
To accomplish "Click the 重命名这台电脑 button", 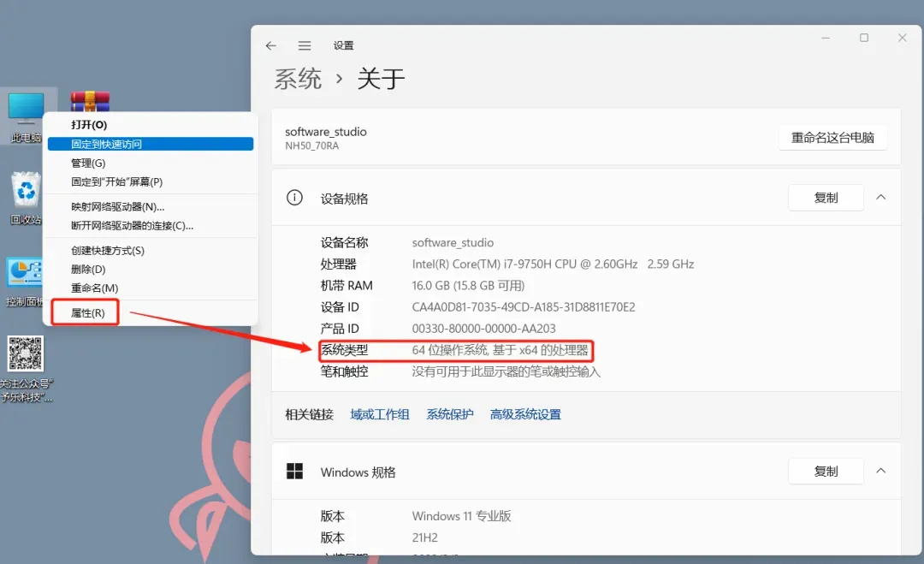I will [832, 137].
